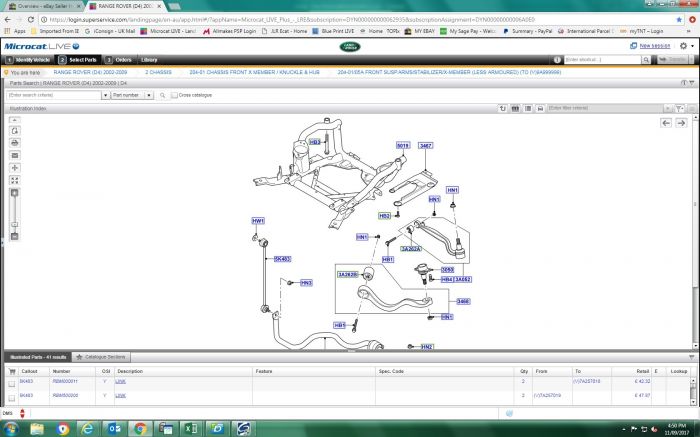Click the LINK description for RBM000011

coord(121,382)
